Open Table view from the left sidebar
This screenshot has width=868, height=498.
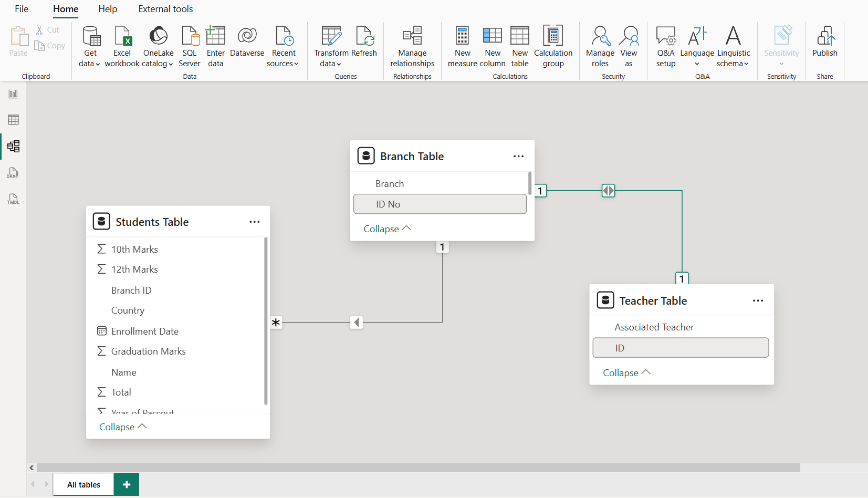coord(13,120)
